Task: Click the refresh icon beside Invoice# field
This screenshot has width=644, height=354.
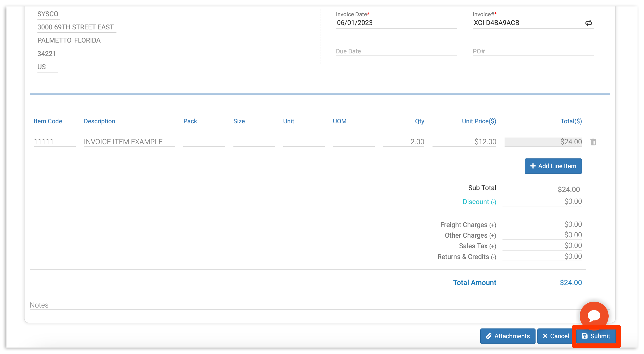Action: [x=588, y=23]
